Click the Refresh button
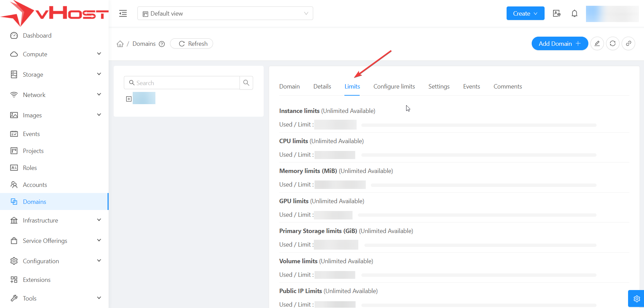 click(x=192, y=44)
